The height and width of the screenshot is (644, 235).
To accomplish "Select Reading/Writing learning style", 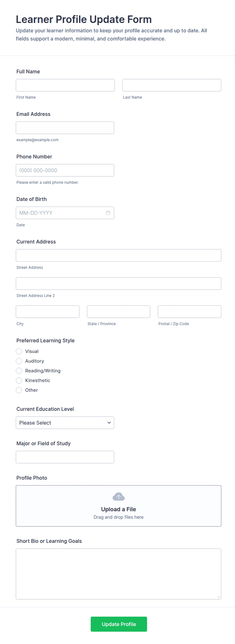I will [19, 370].
